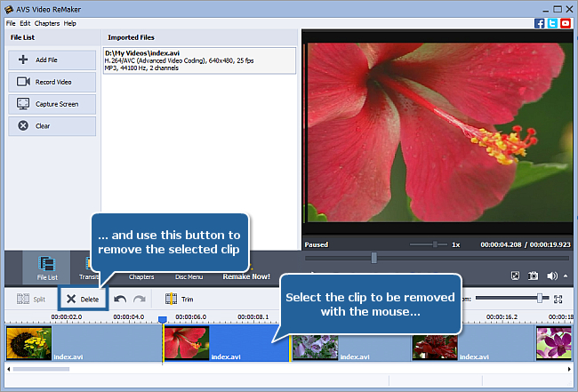Click the timeline left scroll arrow
This screenshot has height=392, width=578.
coord(9,369)
